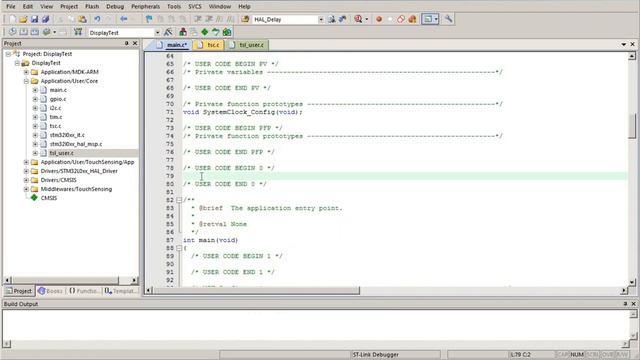Viewport: 640px width, 360px height.
Task: Unindent the selected lines icon
Action: (209, 19)
